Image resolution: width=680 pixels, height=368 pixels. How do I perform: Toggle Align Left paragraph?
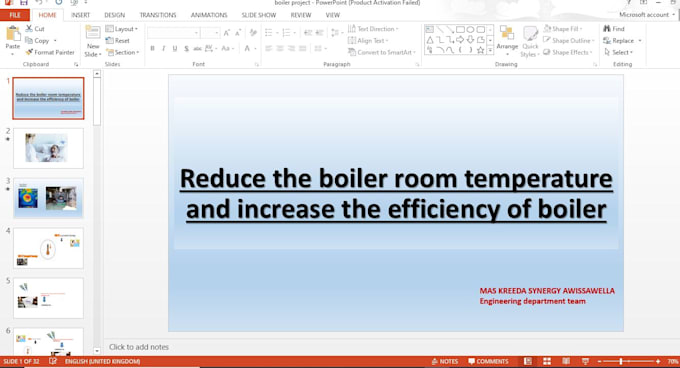269,49
